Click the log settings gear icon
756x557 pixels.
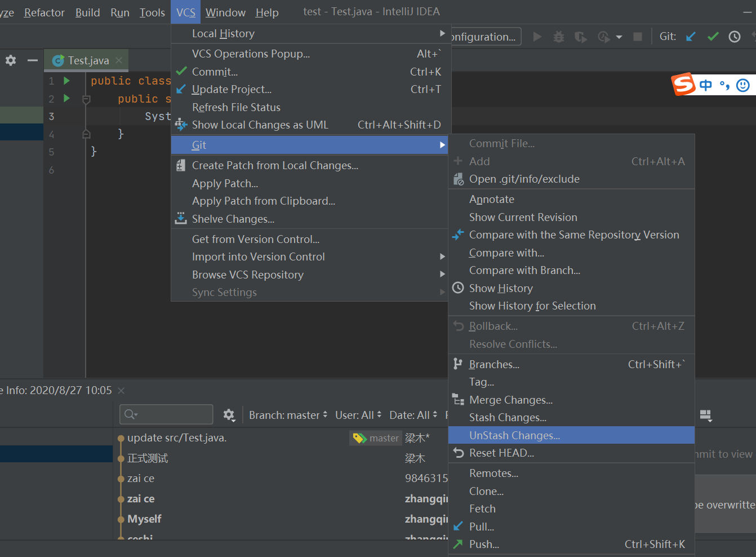(x=229, y=415)
